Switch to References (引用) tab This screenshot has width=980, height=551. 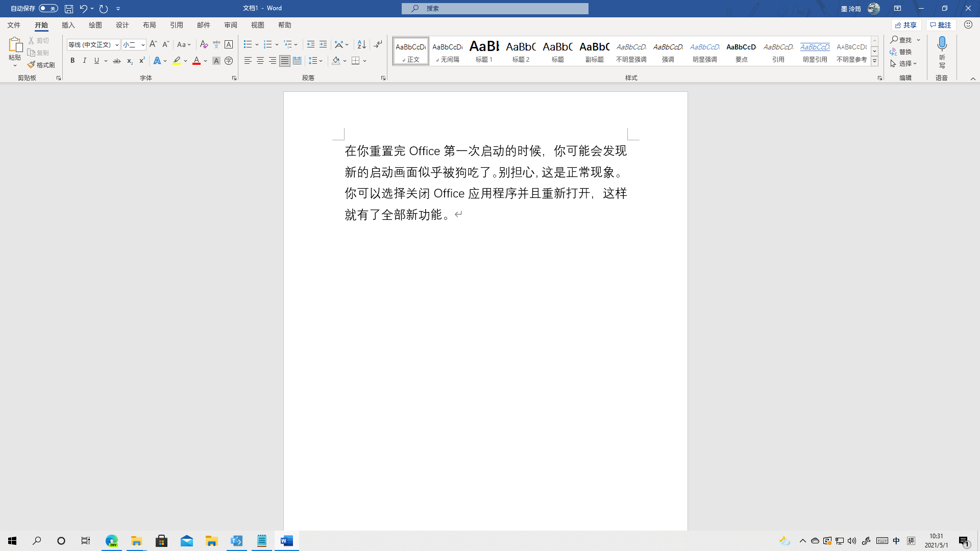177,25
